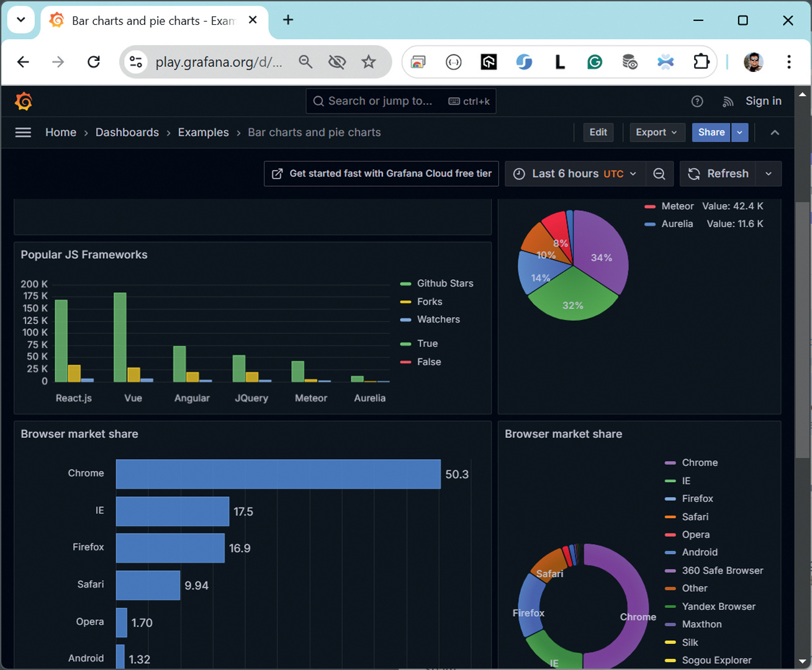
Task: Click the blue cross-shaped extension icon
Action: (665, 62)
